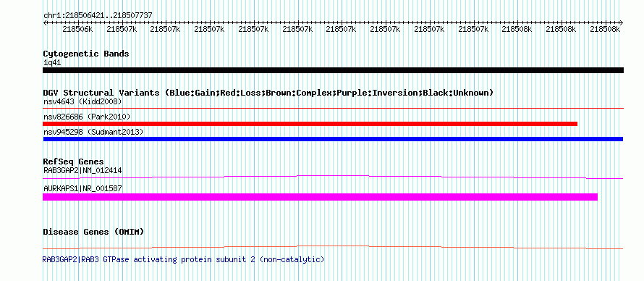Click the right arrowhead of the ruler

[622, 22]
